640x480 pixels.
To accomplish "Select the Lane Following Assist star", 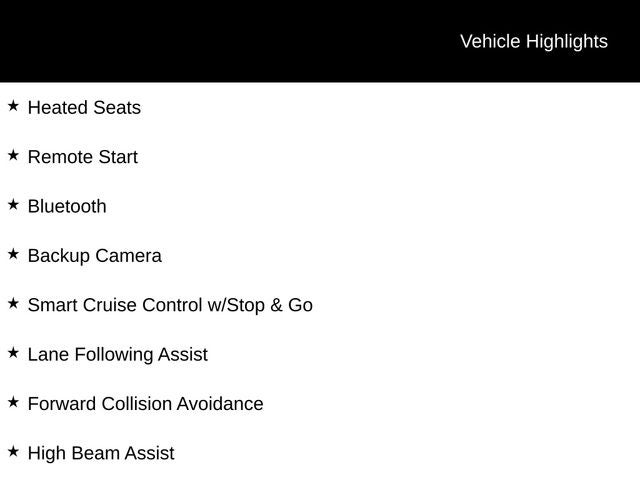I will (x=13, y=352).
